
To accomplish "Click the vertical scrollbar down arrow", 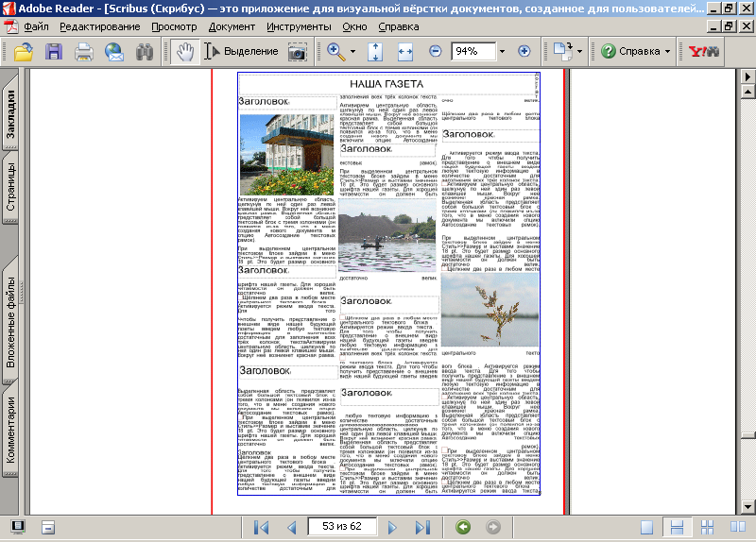I will tap(747, 507).
